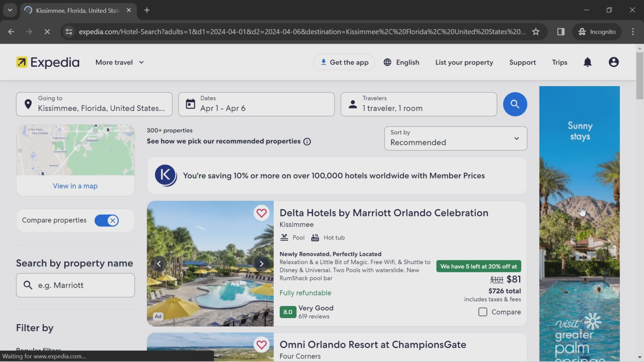Click List your property

(x=464, y=62)
